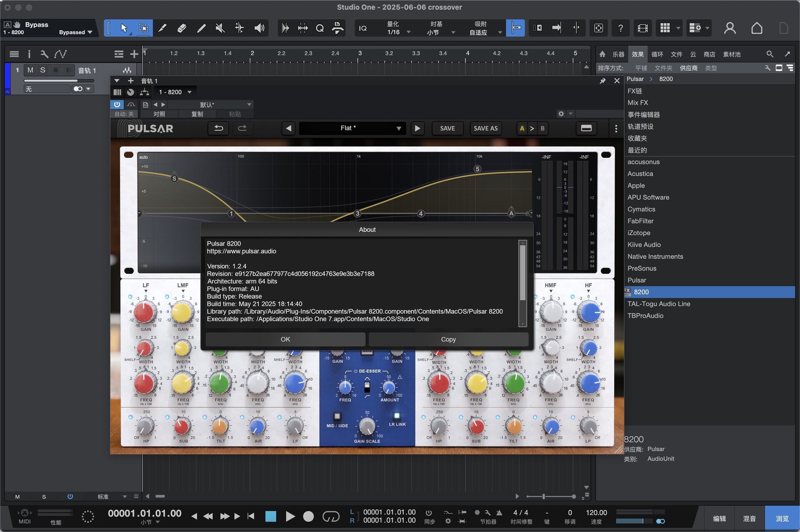Open the help question mark
800x532 pixels.
(620, 28)
